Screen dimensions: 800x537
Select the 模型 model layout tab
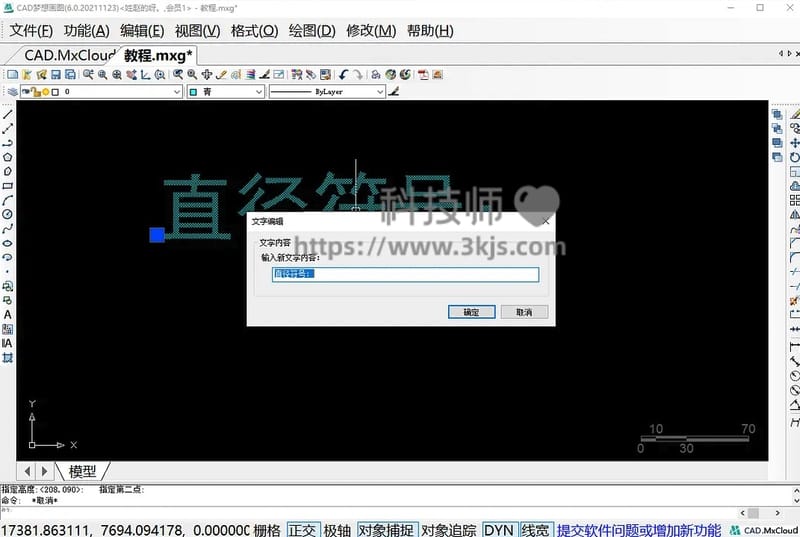point(82,471)
